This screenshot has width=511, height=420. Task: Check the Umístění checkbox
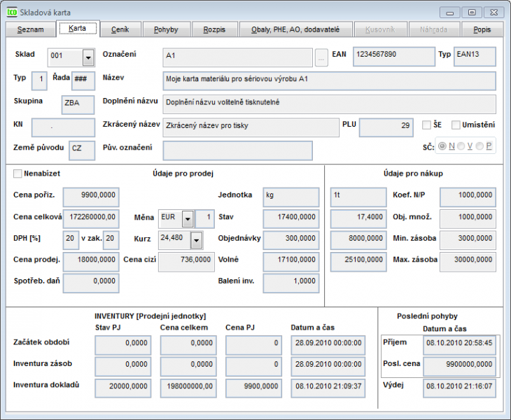point(456,125)
